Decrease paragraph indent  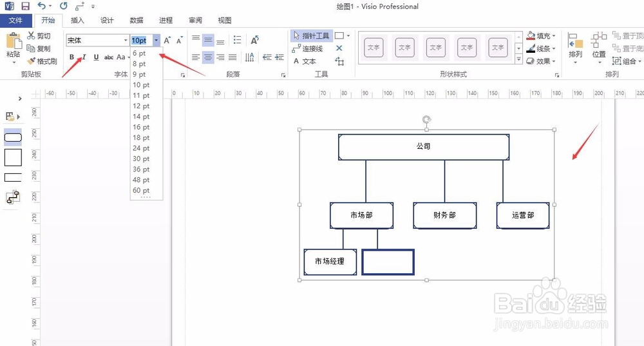[x=267, y=57]
